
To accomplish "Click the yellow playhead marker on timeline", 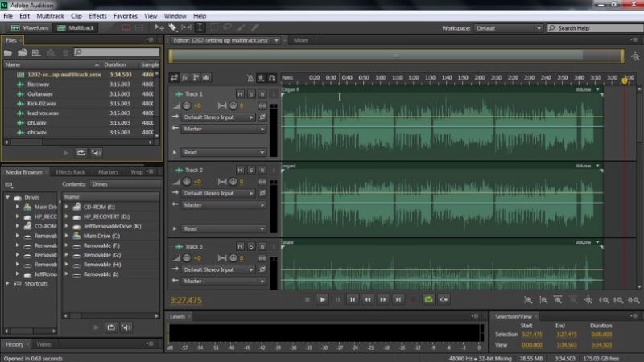I will pyautogui.click(x=625, y=80).
